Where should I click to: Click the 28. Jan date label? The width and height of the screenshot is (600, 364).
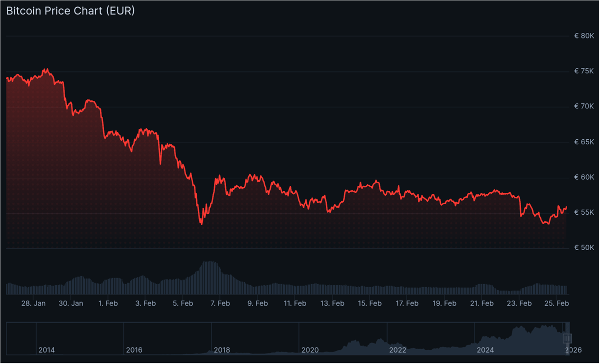pos(33,303)
